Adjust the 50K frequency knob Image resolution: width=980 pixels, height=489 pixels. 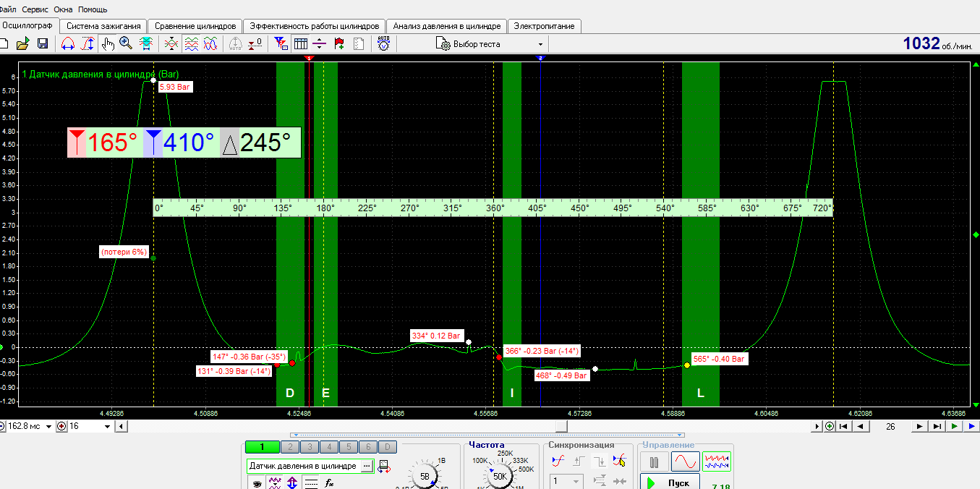point(499,477)
